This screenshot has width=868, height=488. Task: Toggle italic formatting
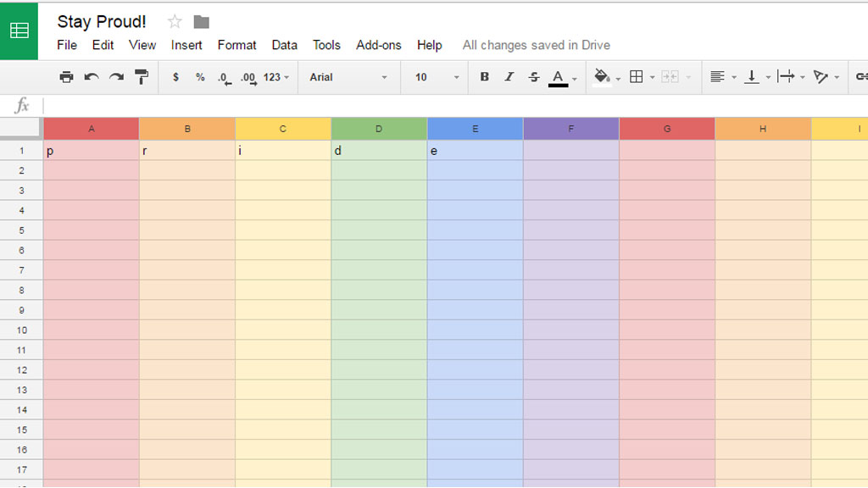pos(509,76)
